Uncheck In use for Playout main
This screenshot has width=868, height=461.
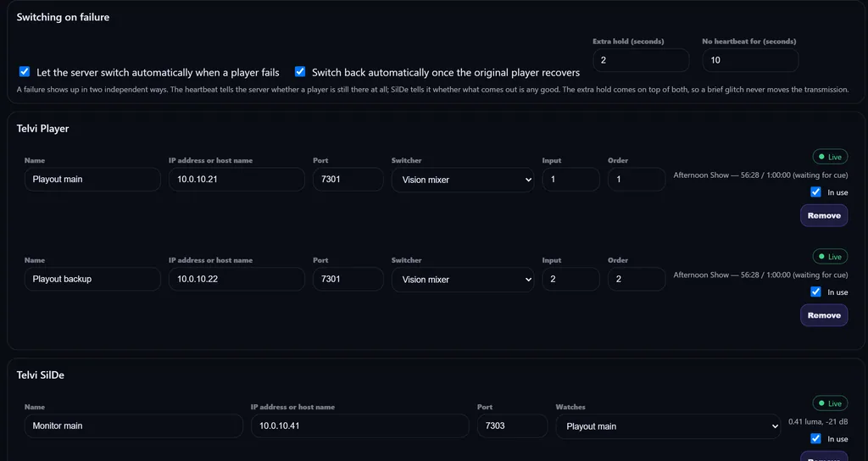click(x=815, y=192)
